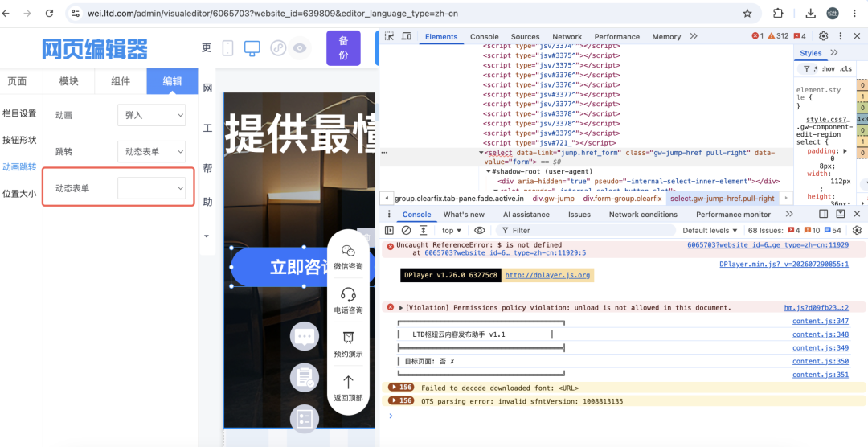Click the console Filter input field
The width and height of the screenshot is (868, 447).
click(586, 231)
